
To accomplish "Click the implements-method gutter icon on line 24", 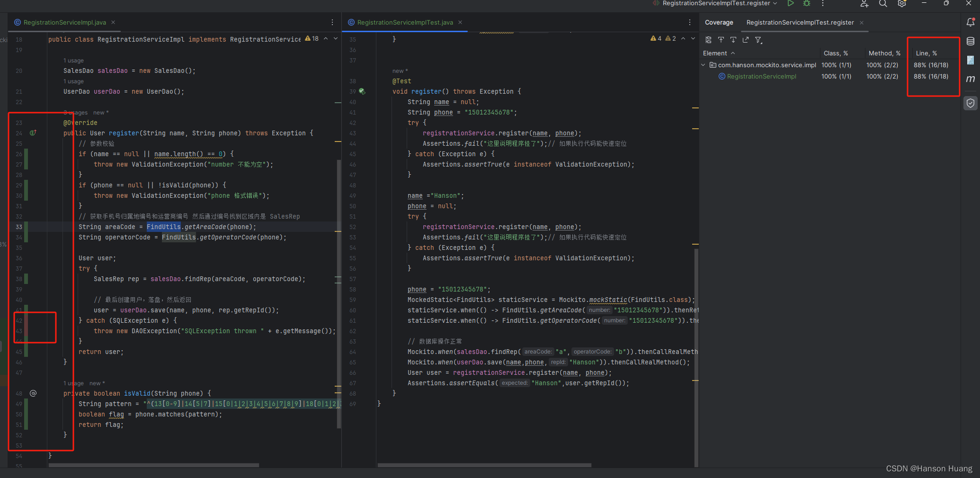I will [33, 133].
